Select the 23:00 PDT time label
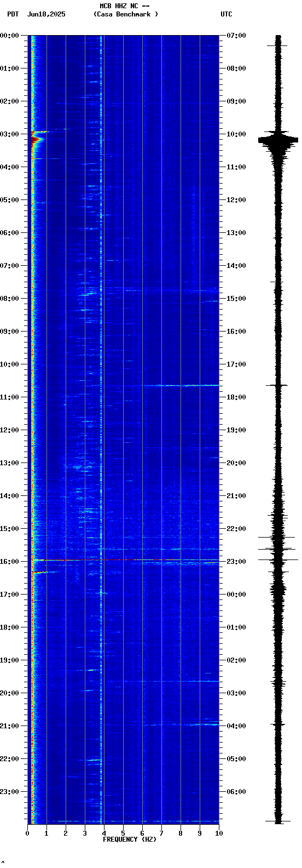Image resolution: width=302 pixels, height=868 pixels. tap(9, 792)
